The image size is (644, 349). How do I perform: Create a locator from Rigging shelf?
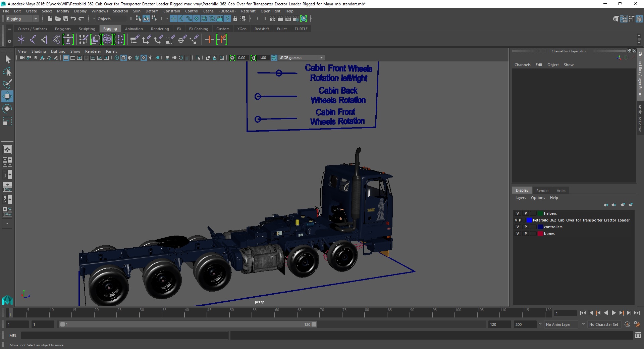tap(21, 40)
